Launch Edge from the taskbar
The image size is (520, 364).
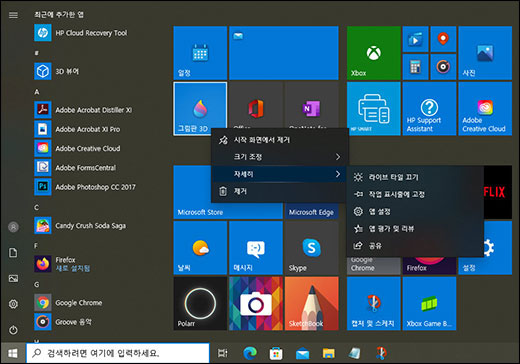tap(250, 353)
